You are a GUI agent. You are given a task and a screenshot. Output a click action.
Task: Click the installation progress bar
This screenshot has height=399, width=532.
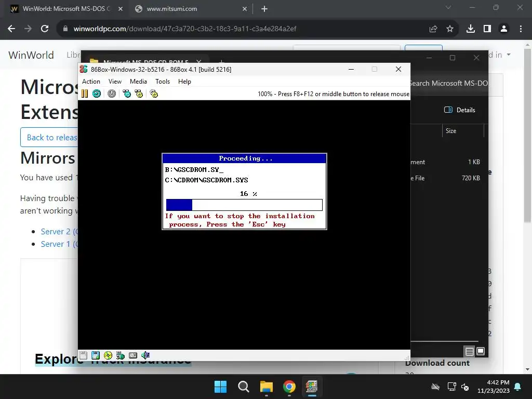point(244,205)
